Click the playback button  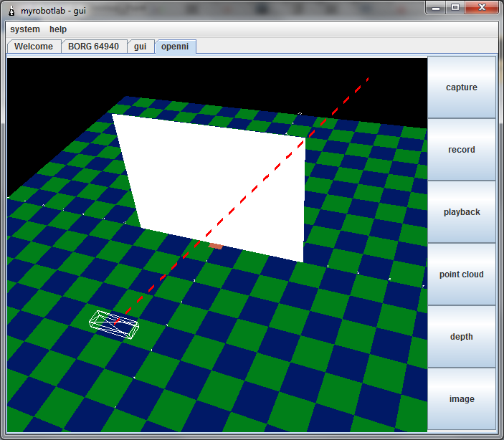tap(461, 212)
